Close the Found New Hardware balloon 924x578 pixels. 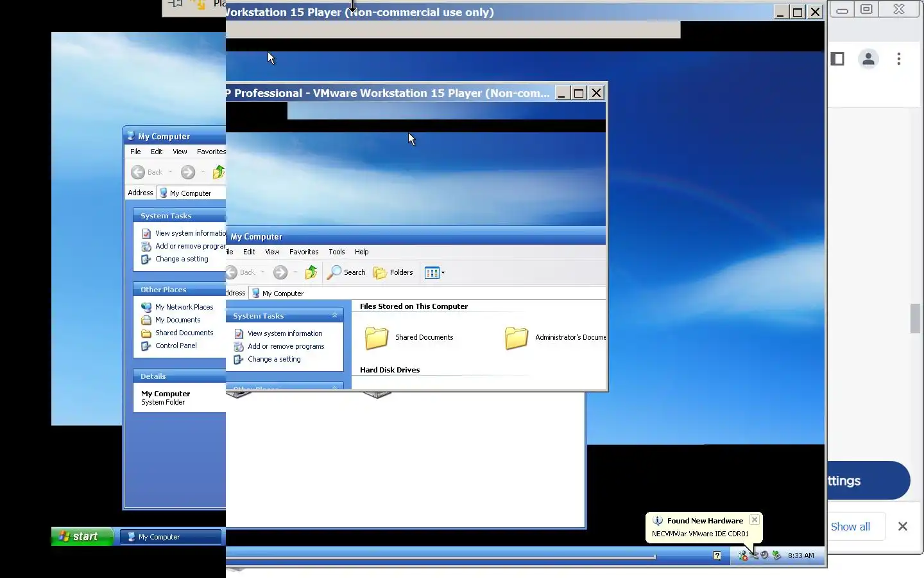(x=755, y=520)
